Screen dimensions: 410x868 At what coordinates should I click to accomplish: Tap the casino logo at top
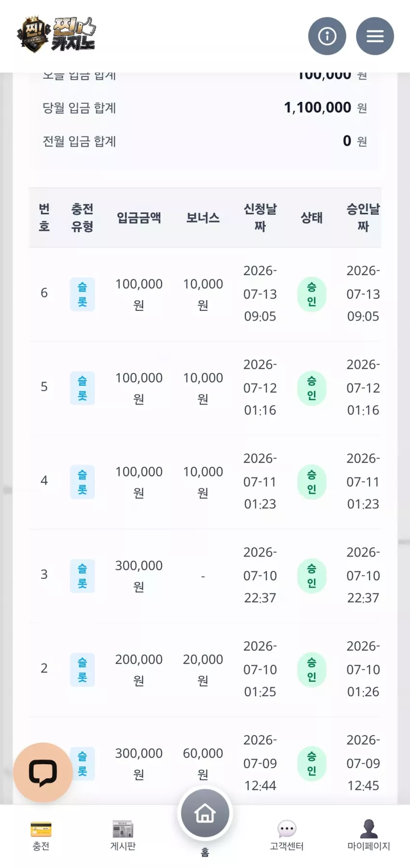tap(56, 35)
